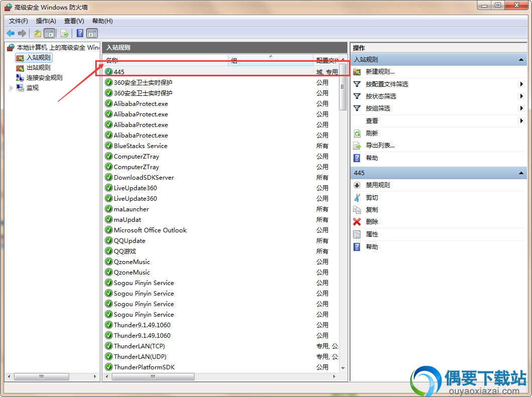Select the 445 inbound rule row
The height and width of the screenshot is (397, 532).
221,72
